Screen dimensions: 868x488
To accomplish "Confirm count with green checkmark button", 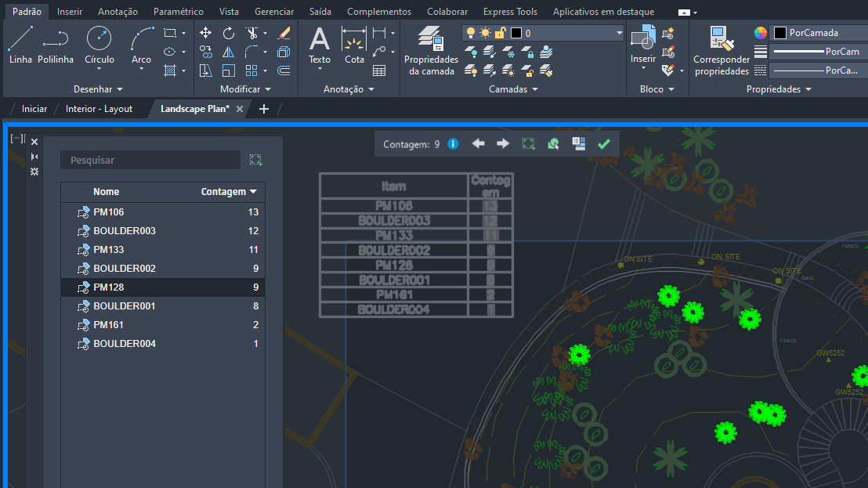I will (603, 144).
